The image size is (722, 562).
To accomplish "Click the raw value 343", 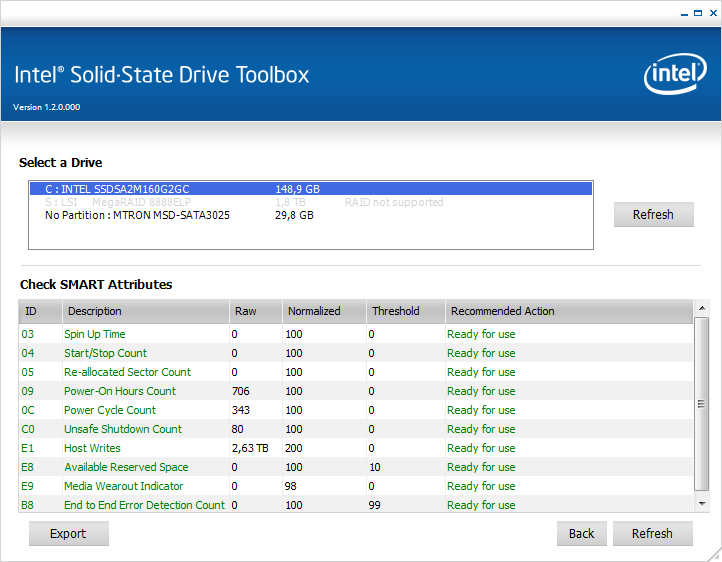I will click(x=240, y=410).
